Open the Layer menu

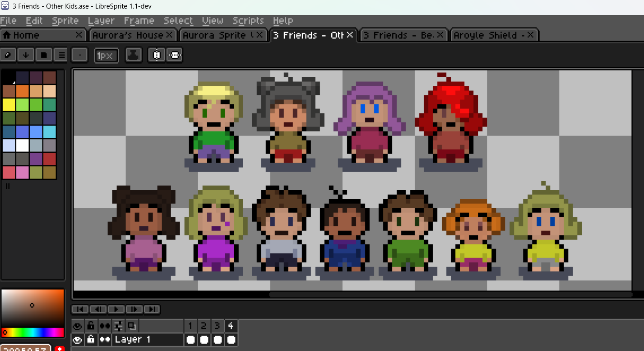101,21
